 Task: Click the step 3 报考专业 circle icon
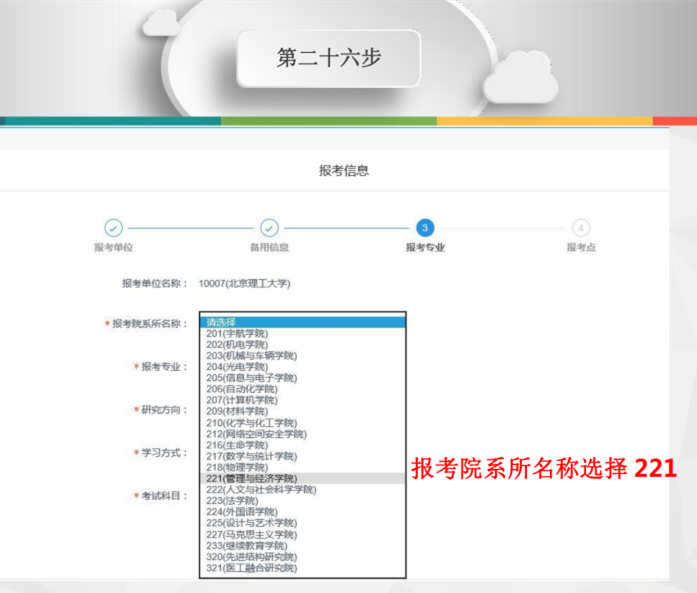425,228
